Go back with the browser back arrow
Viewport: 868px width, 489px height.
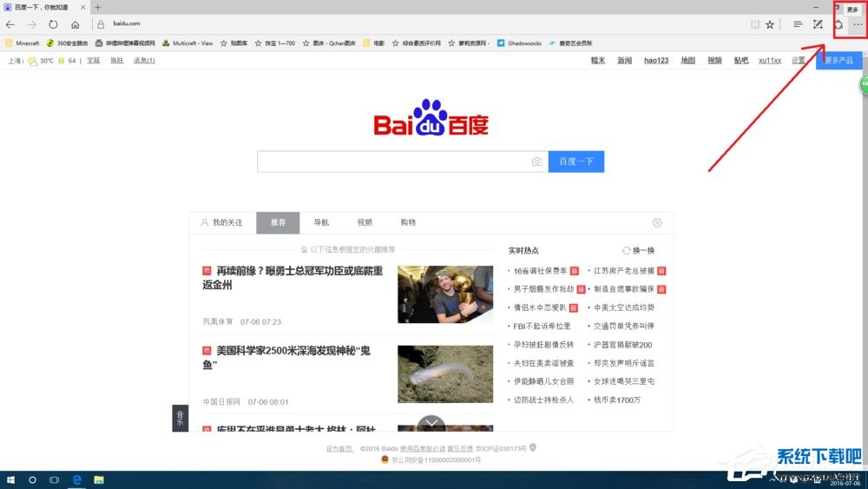(10, 24)
